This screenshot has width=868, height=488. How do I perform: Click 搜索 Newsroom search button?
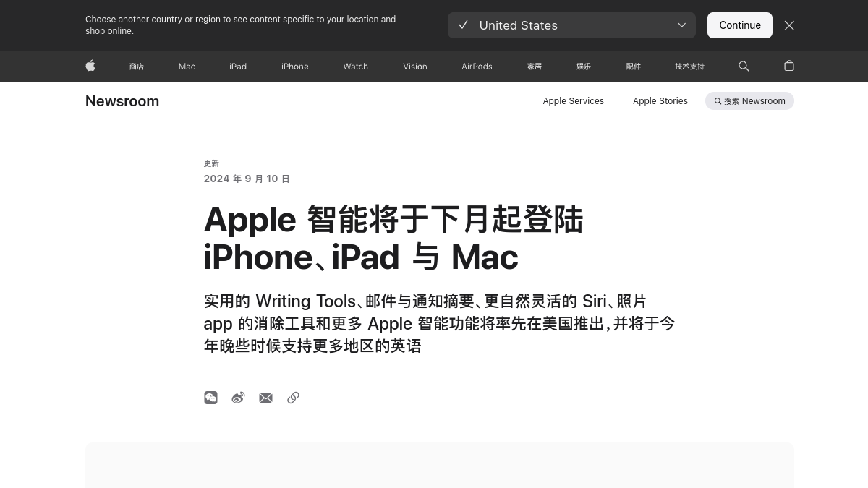749,101
